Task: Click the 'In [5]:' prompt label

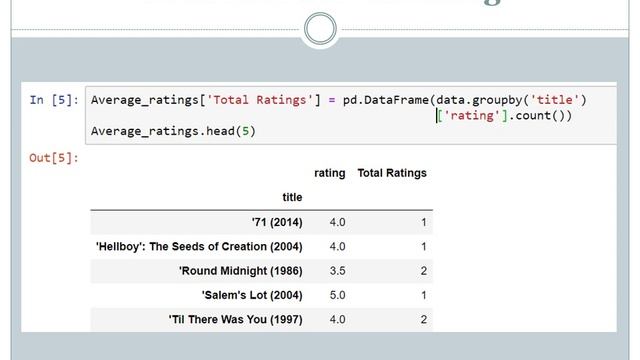Action: 54,100
